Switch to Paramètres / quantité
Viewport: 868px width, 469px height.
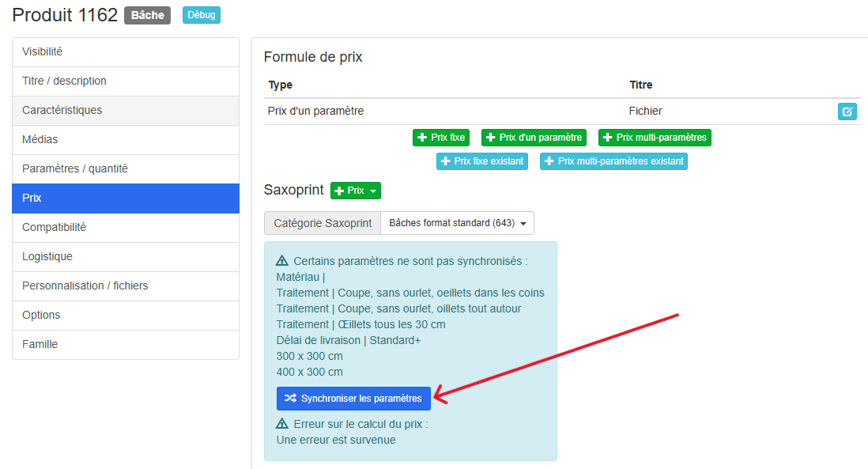click(126, 169)
